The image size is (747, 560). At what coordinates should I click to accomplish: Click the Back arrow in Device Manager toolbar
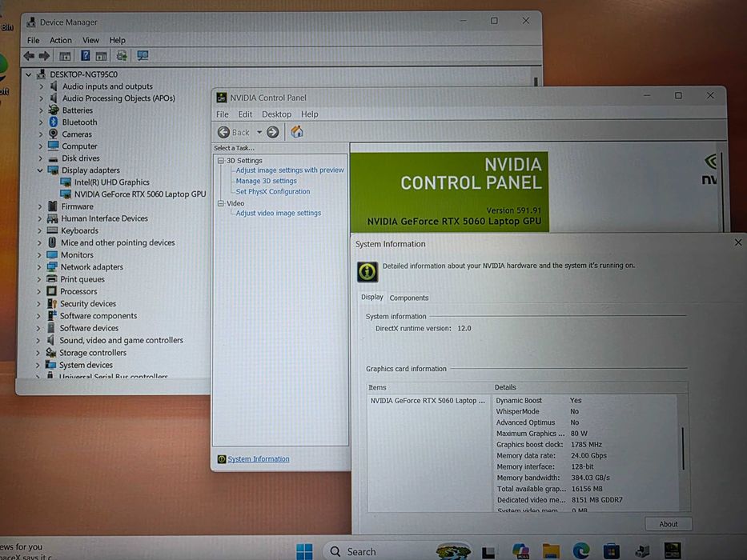(x=29, y=56)
